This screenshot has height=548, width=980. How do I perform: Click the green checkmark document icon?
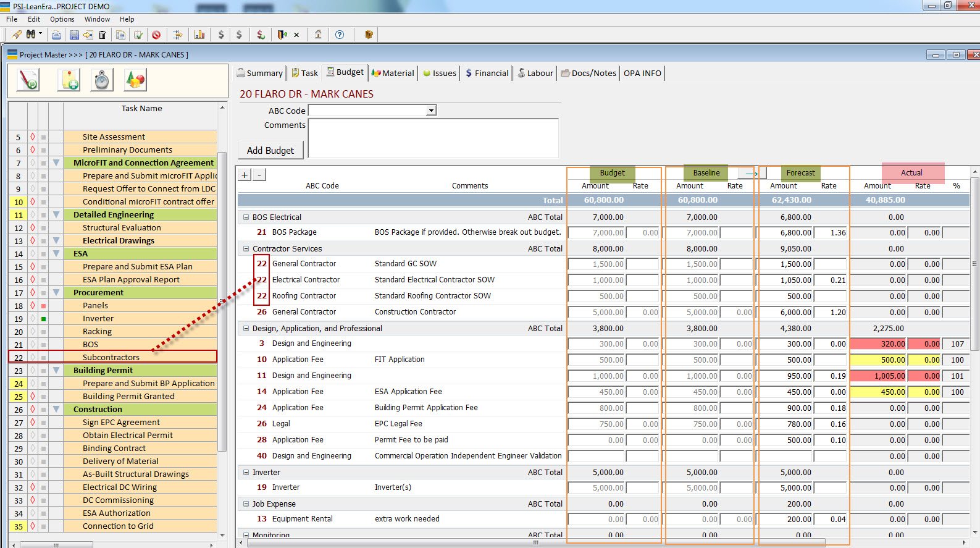(138, 35)
